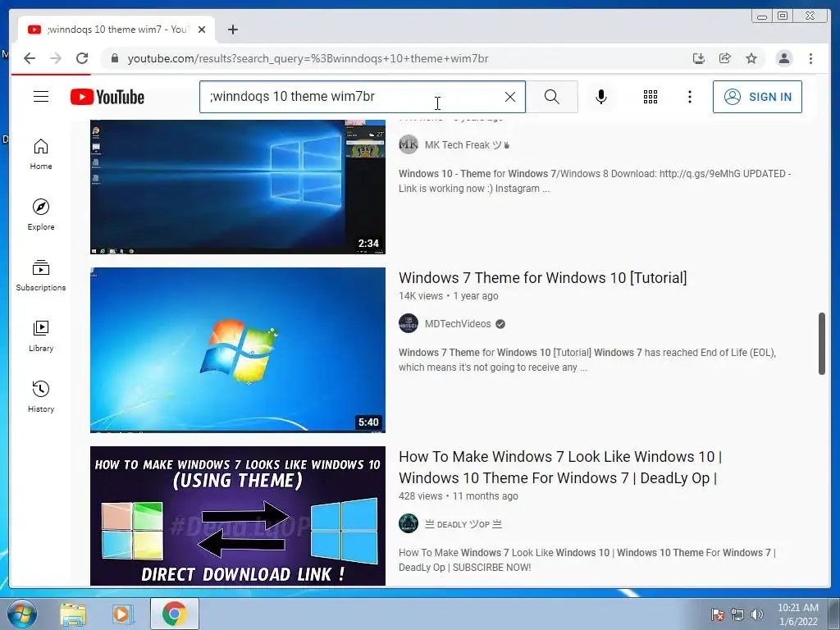The image size is (840, 630).
Task: Open the network icon in system tray
Action: pos(737,614)
